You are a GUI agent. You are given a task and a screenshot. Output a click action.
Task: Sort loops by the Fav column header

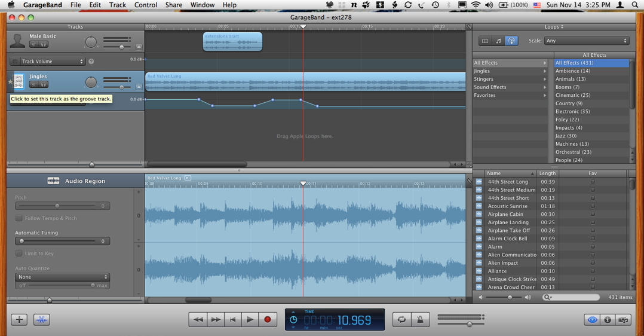click(593, 173)
